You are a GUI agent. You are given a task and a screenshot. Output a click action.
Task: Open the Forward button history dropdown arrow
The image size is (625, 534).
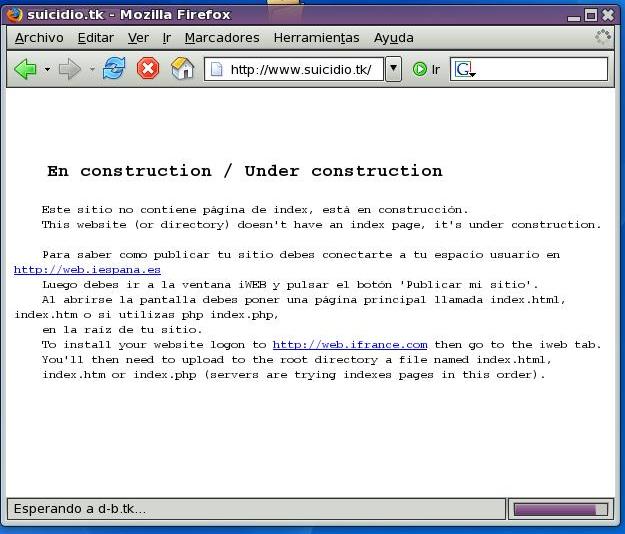tap(92, 70)
